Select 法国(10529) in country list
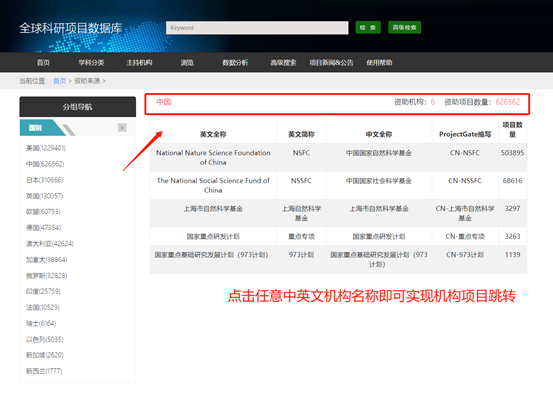 pyautogui.click(x=43, y=307)
